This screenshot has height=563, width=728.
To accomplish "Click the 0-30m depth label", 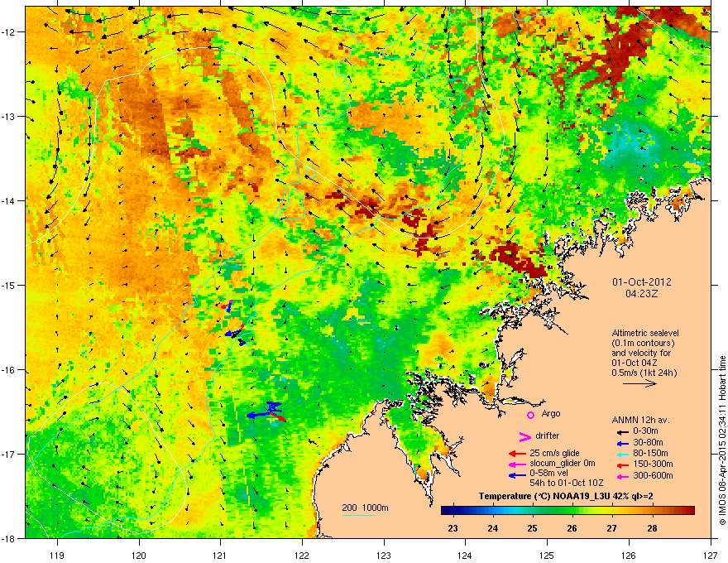I will [x=646, y=431].
